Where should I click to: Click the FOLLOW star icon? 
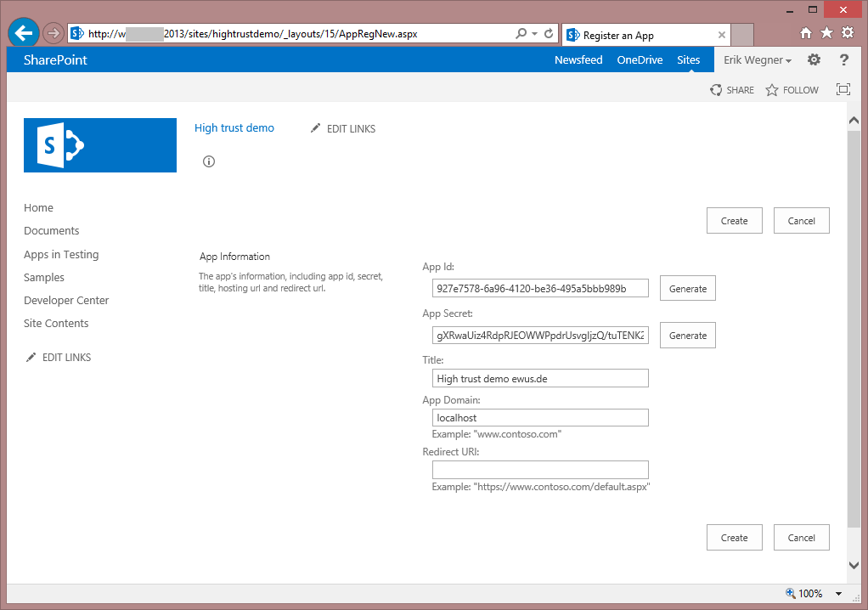coord(770,89)
